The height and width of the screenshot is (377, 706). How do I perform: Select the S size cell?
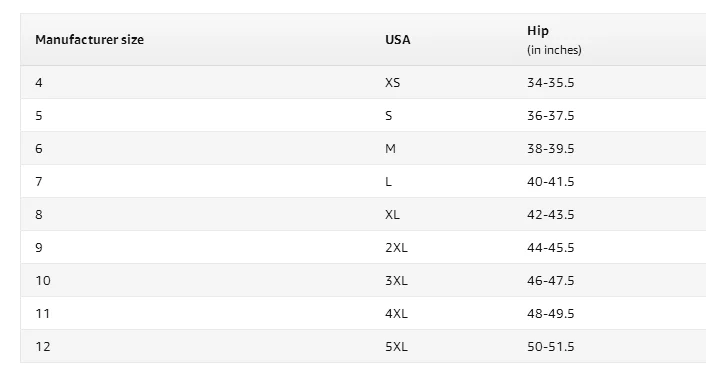point(389,116)
